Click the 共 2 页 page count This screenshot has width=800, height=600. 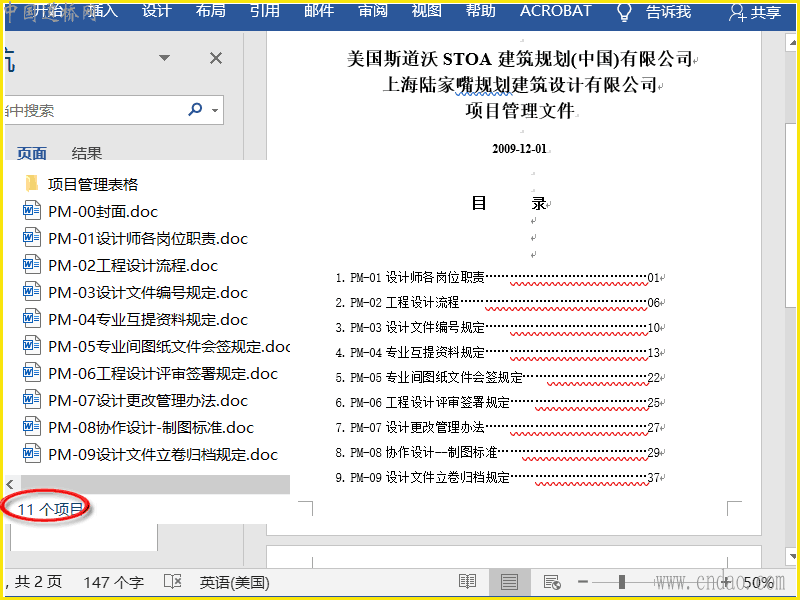38,582
